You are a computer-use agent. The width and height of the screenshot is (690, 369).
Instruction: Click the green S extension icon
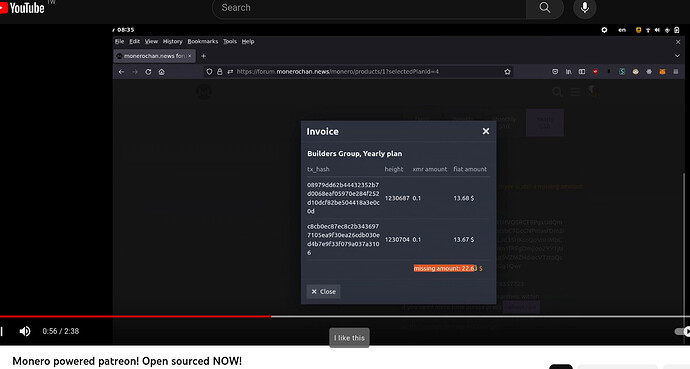[x=622, y=72]
